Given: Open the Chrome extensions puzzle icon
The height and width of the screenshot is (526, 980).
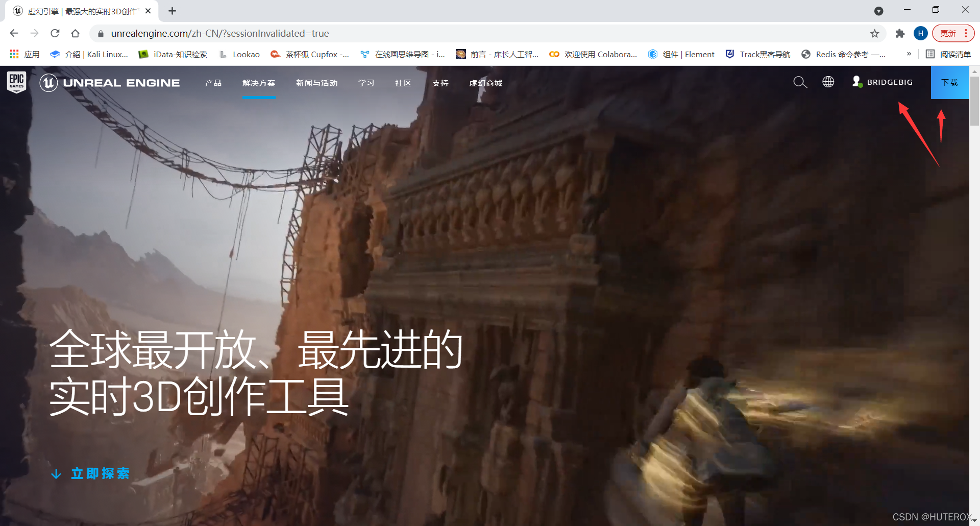Looking at the screenshot, I should (x=900, y=33).
